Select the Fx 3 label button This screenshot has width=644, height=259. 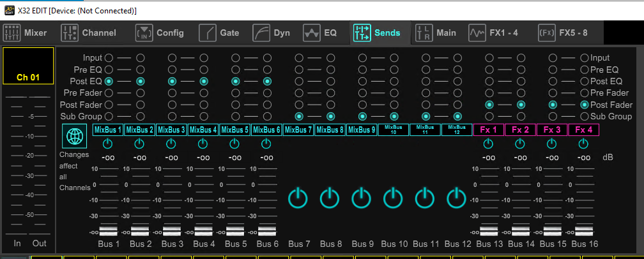click(552, 130)
